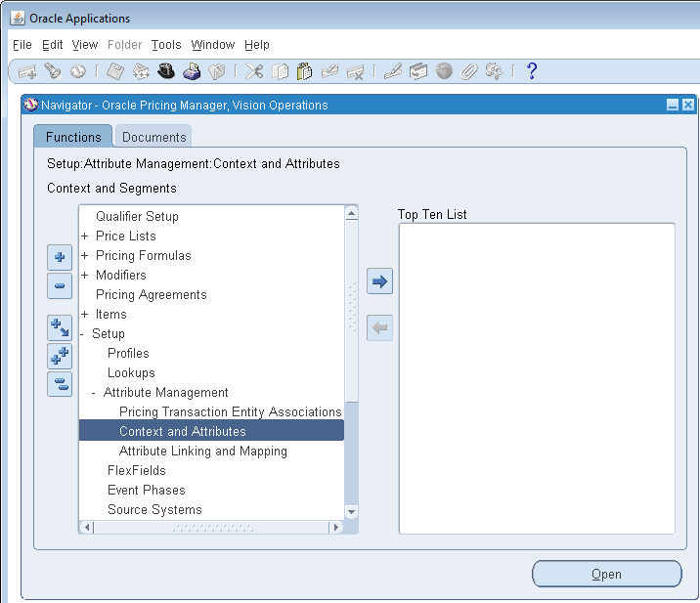Open the Tools menu
The width and height of the screenshot is (700, 603).
pyautogui.click(x=166, y=45)
